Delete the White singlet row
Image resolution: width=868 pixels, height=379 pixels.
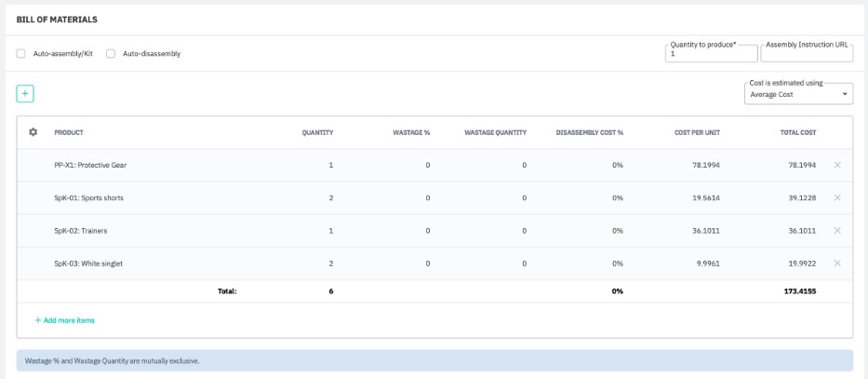837,264
